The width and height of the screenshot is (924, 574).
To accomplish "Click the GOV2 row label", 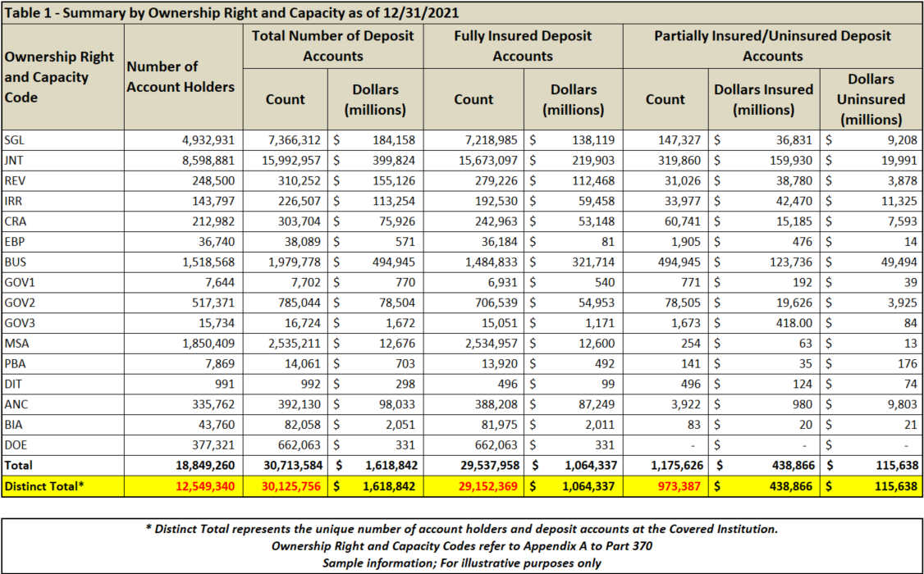I will click(x=20, y=303).
